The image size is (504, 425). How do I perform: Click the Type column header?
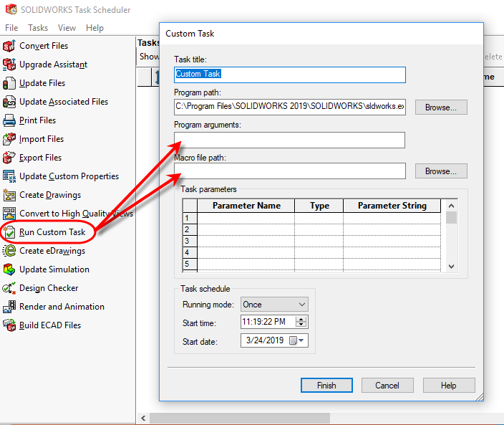(x=319, y=206)
